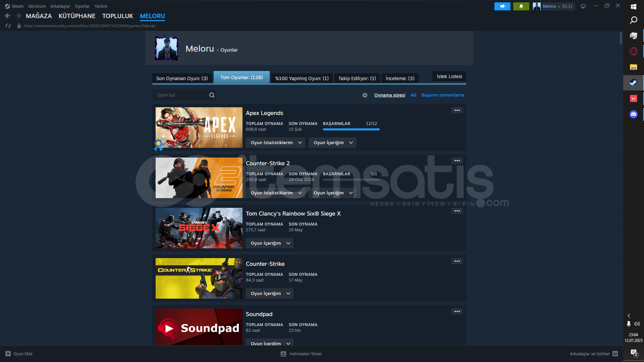Viewport: 644px width, 362px height.
Task: Click the Steam taskbar icon
Action: (633, 83)
